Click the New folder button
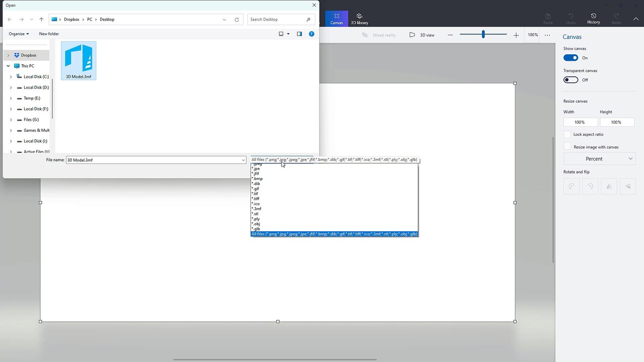 [x=49, y=34]
